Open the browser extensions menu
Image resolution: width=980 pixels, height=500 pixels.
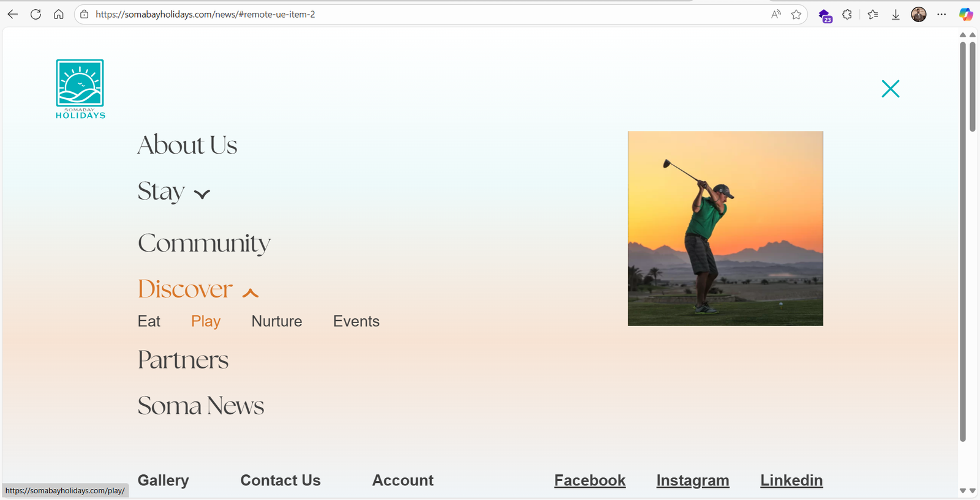[x=847, y=14]
